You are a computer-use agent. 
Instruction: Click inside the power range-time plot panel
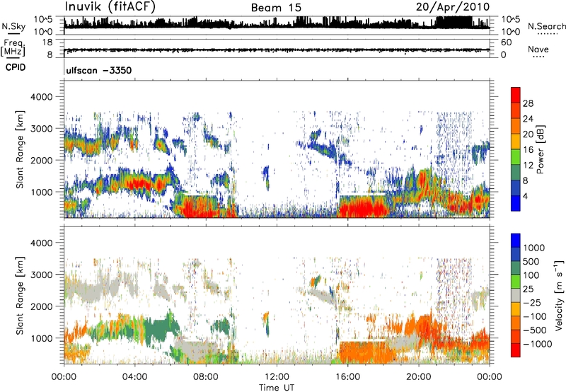pos(277,149)
